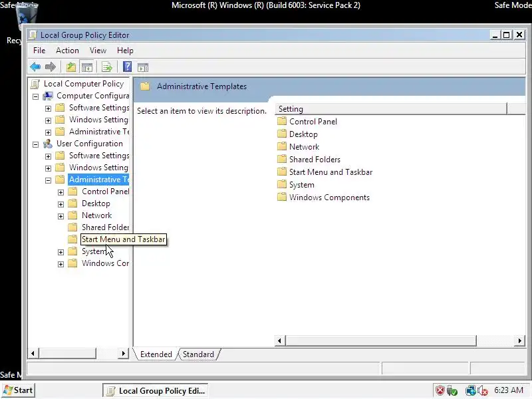
Task: Collapse the selected Administrative Templates node
Action: click(x=48, y=180)
